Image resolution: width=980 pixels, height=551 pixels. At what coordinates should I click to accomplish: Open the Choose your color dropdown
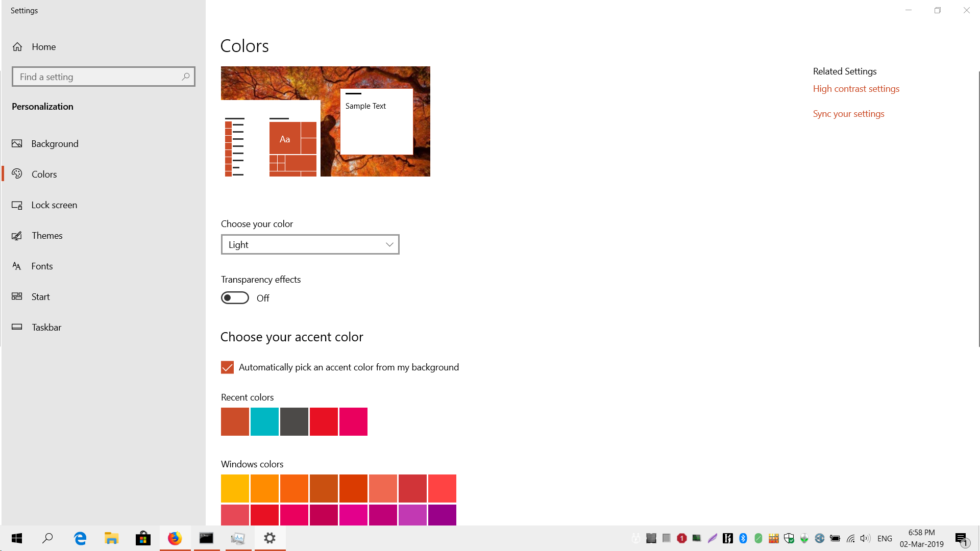310,245
